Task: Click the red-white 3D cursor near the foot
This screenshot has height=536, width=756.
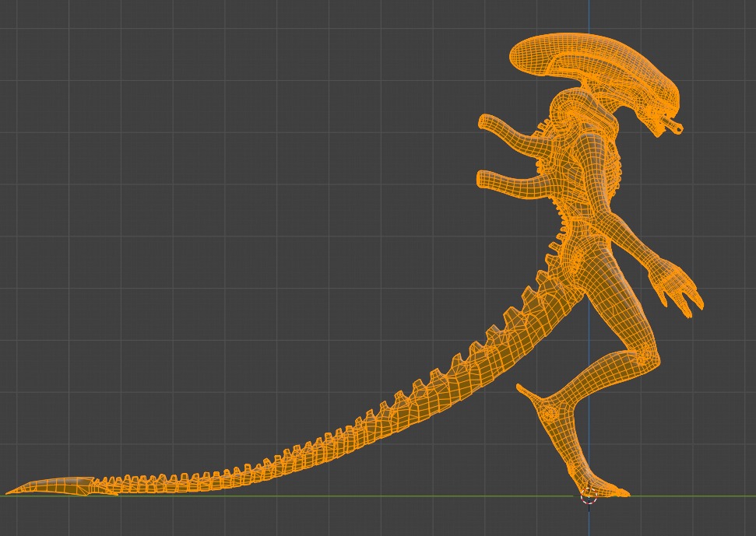Action: click(589, 495)
